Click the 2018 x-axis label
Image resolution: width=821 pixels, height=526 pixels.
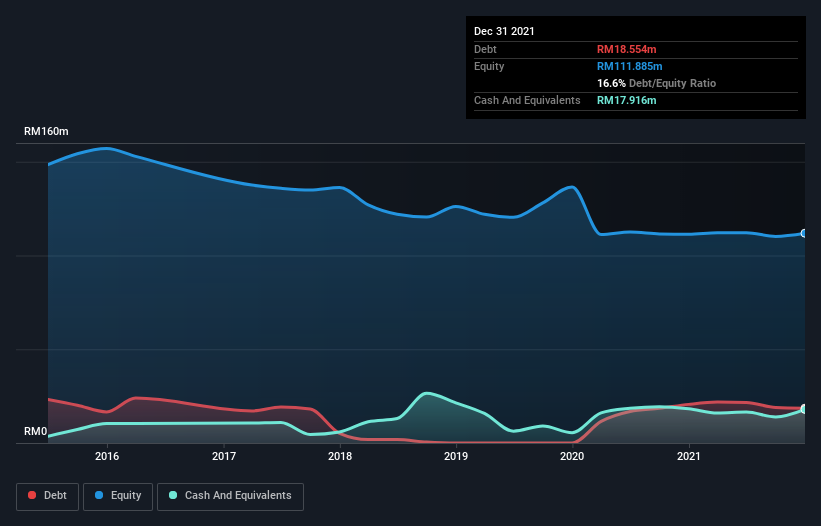(340, 456)
